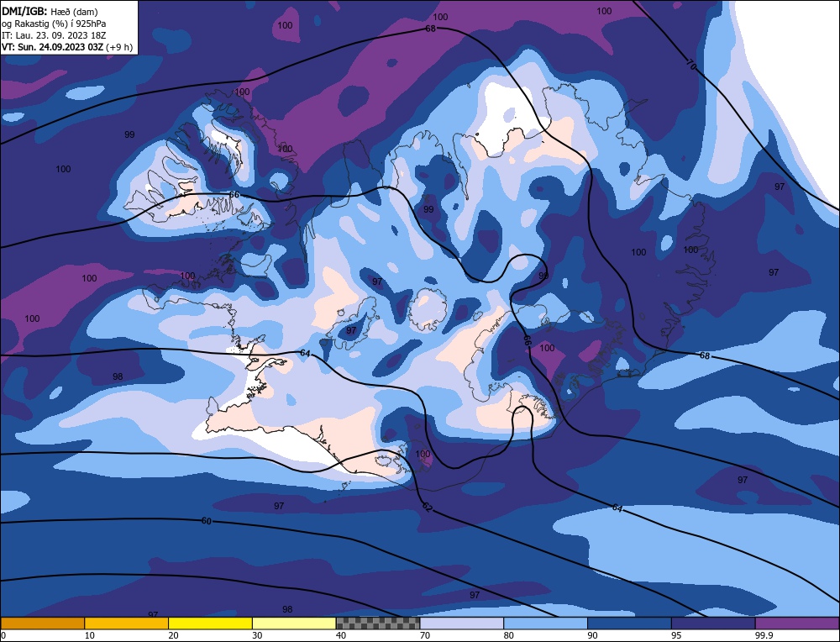Image resolution: width=840 pixels, height=642 pixels.
Task: Click the medium blue 90–95 legend swatch
Action: tap(629, 623)
